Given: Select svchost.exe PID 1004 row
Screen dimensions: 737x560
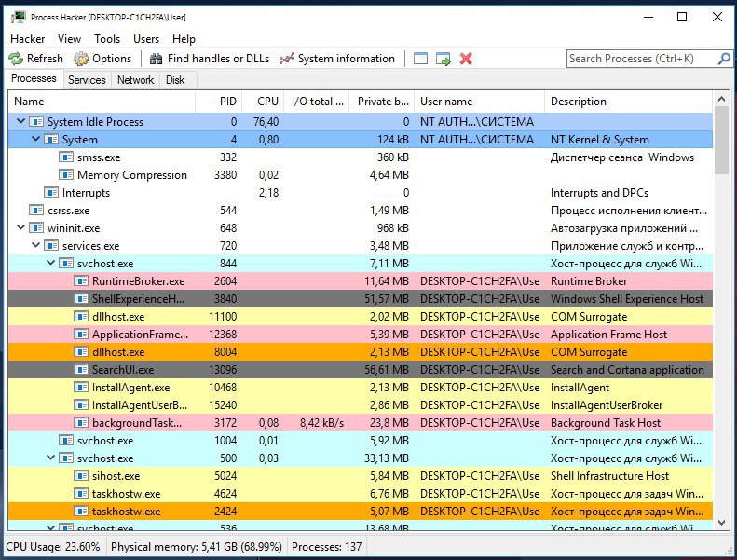Looking at the screenshot, I should coord(361,441).
